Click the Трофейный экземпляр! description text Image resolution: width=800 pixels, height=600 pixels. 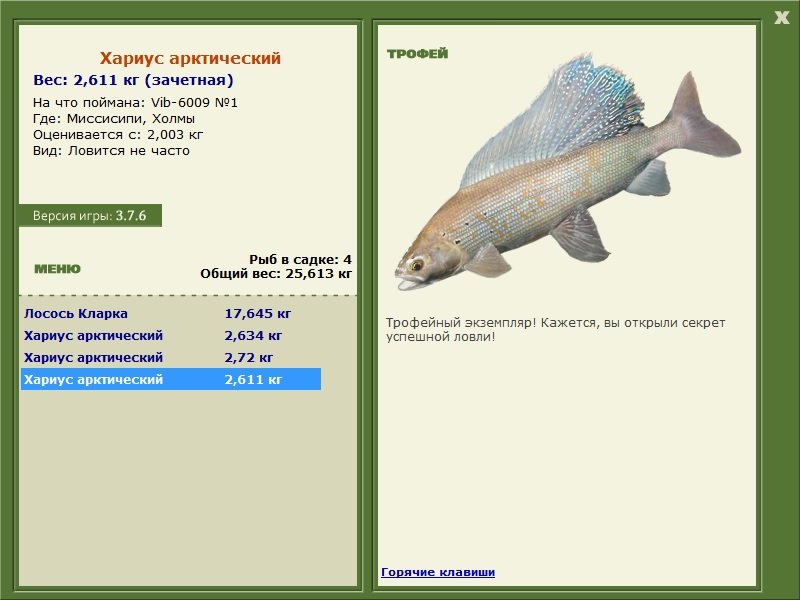pyautogui.click(x=555, y=330)
